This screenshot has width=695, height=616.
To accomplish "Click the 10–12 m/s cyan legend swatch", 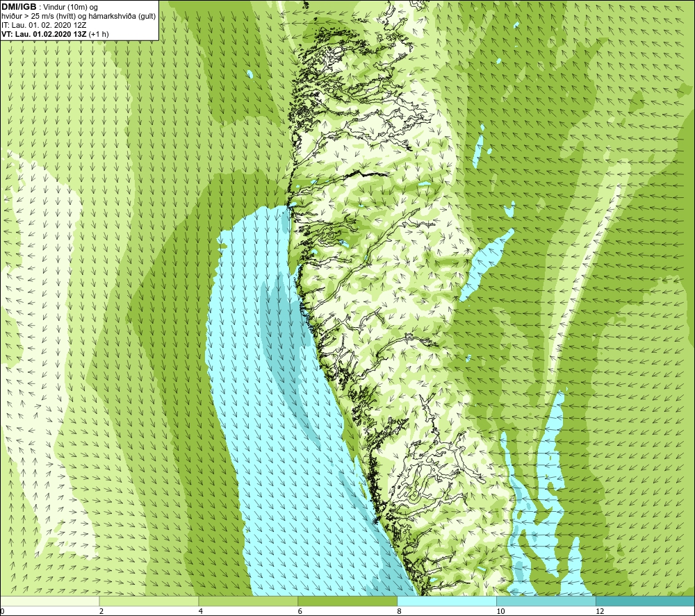I will (546, 601).
